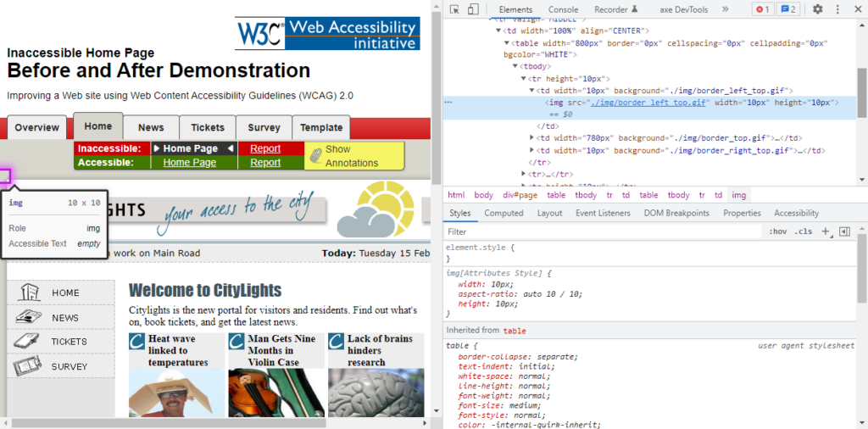The width and height of the screenshot is (868, 429).
Task: Click the C icon beside Violin Case headline
Action: pos(236,341)
